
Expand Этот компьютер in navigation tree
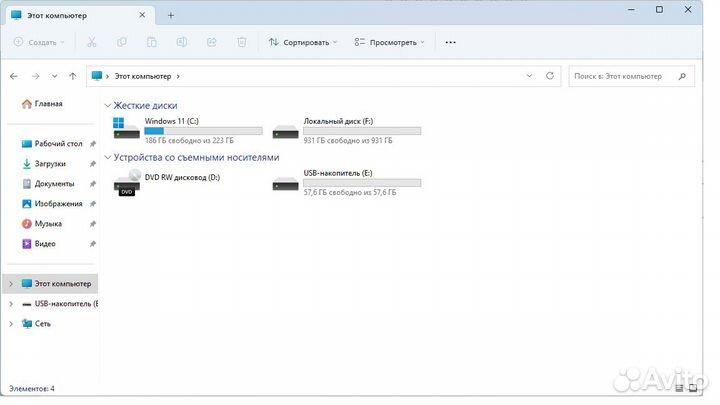(11, 283)
